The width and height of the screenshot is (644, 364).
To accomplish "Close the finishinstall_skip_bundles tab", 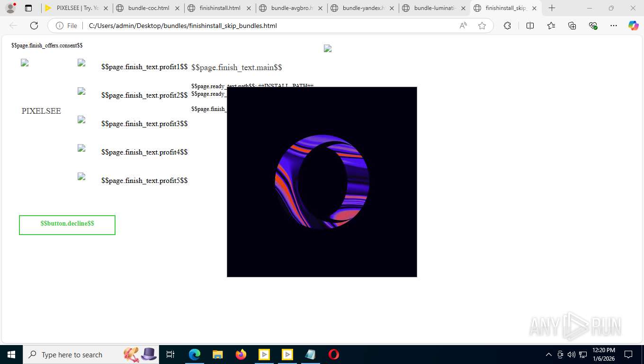I will click(534, 8).
